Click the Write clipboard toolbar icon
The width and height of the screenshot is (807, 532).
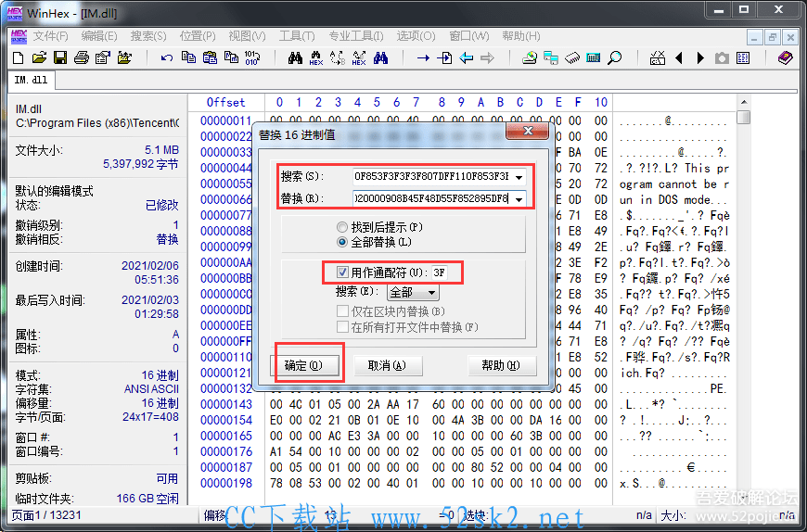(231, 57)
